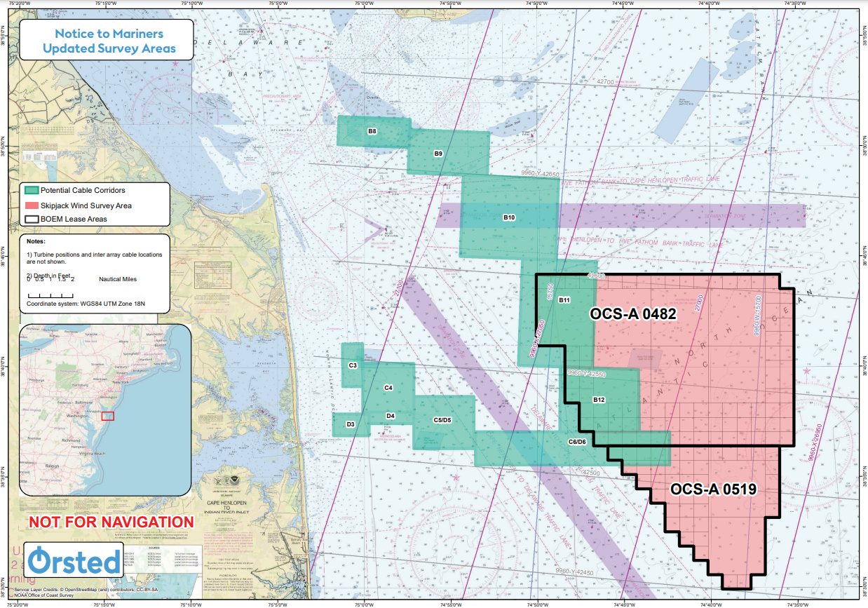Click the OCS-A 0482 lease area label
The height and width of the screenshot is (608, 868).
[x=633, y=315]
